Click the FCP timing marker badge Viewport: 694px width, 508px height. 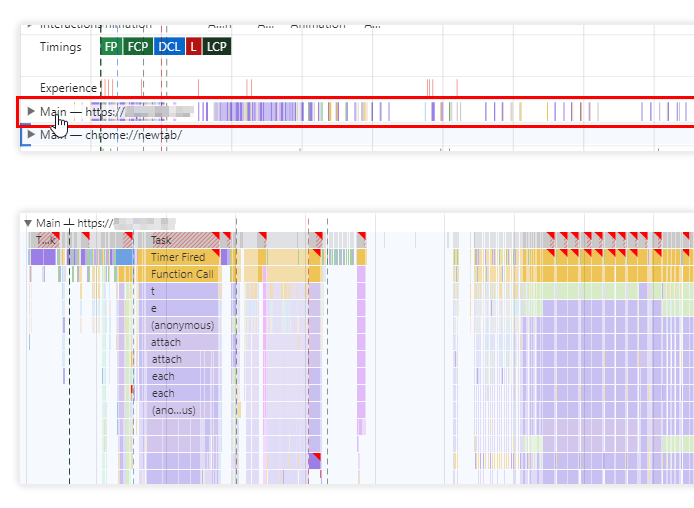[x=138, y=46]
